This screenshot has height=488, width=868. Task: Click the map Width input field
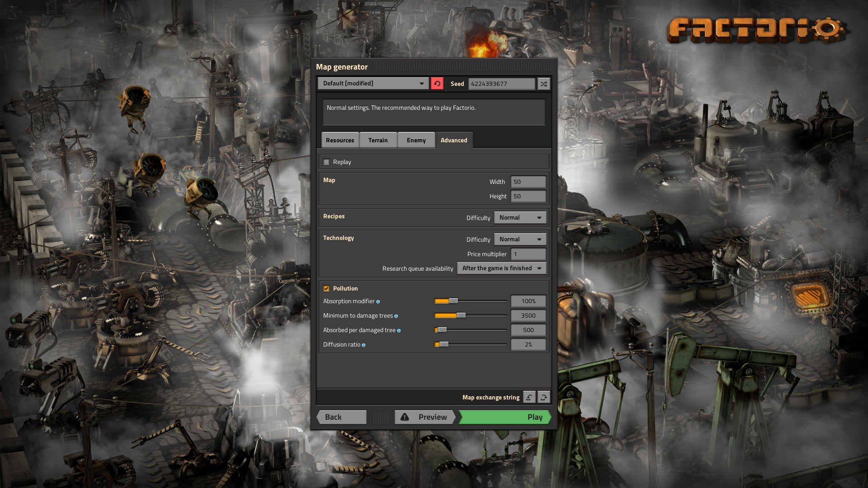click(x=528, y=182)
